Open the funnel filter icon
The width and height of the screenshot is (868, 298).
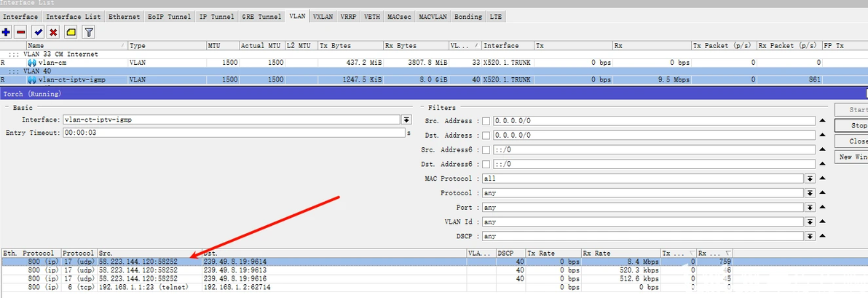[89, 32]
